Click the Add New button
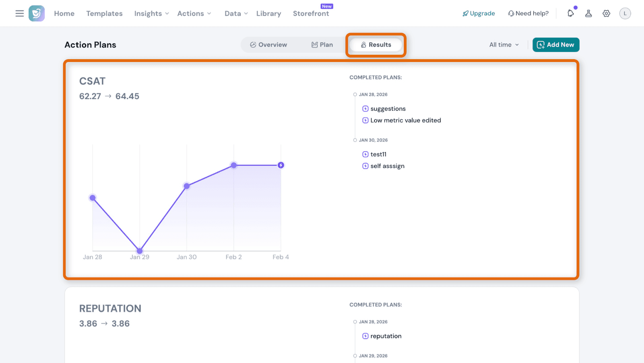This screenshot has width=644, height=363. (555, 45)
